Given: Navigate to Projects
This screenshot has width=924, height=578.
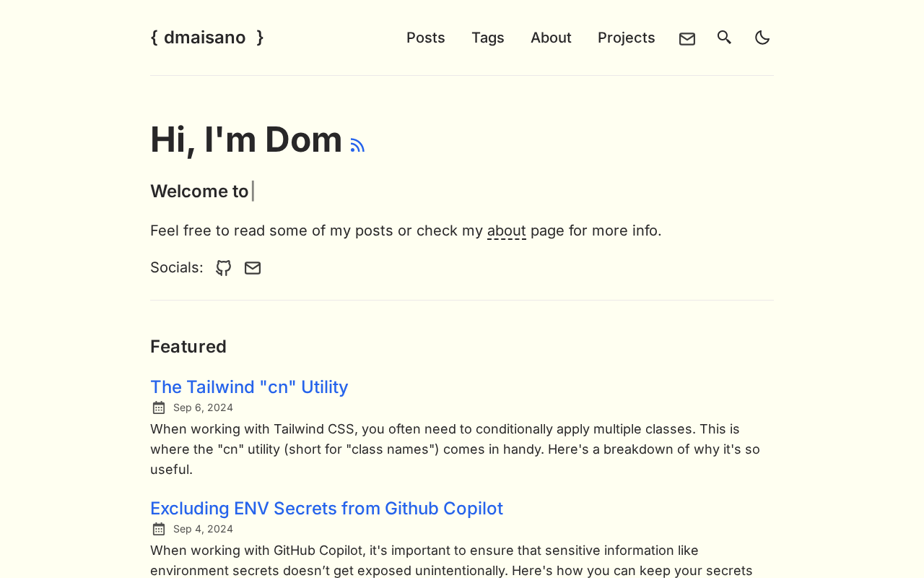Looking at the screenshot, I should pos(627,38).
